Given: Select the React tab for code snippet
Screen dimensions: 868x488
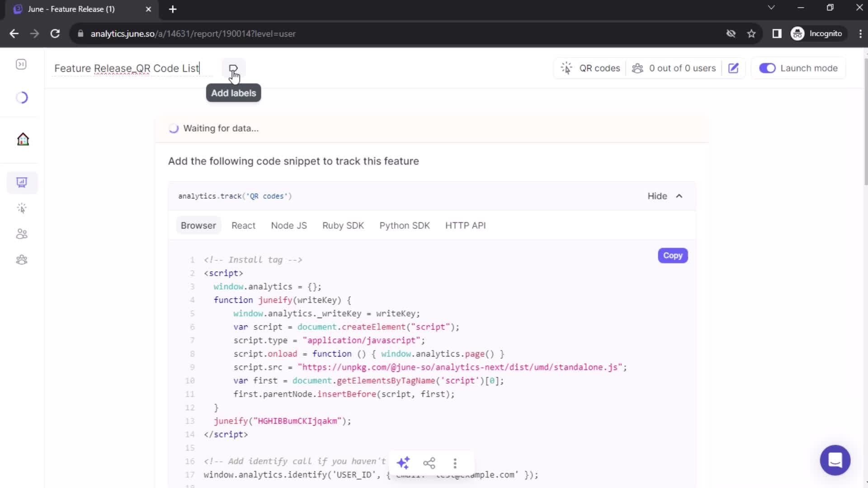Looking at the screenshot, I should [244, 225].
